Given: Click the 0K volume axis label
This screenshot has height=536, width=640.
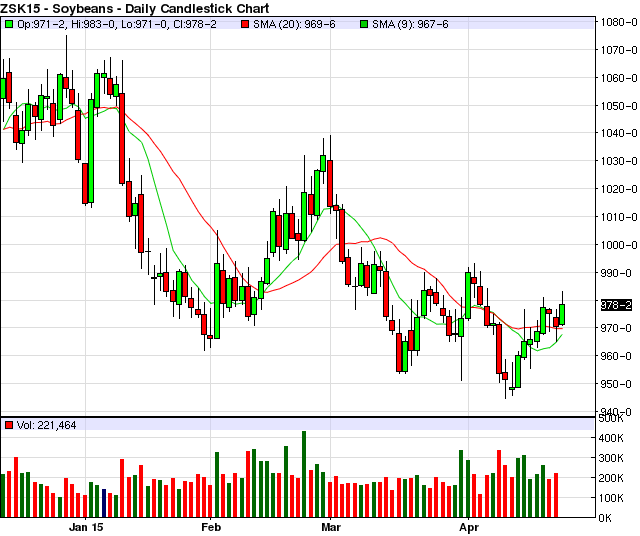Looking at the screenshot, I should coord(605,518).
